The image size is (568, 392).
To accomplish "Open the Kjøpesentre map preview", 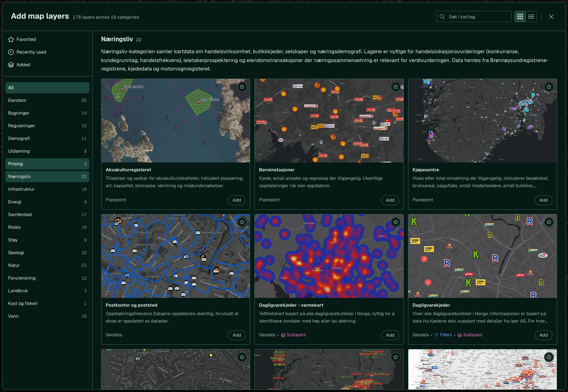I will click(x=482, y=121).
